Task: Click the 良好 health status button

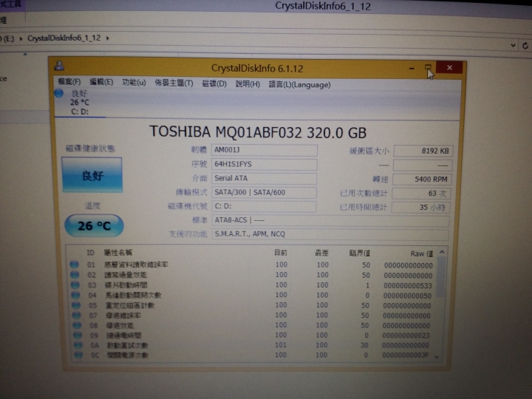Action: (92, 175)
